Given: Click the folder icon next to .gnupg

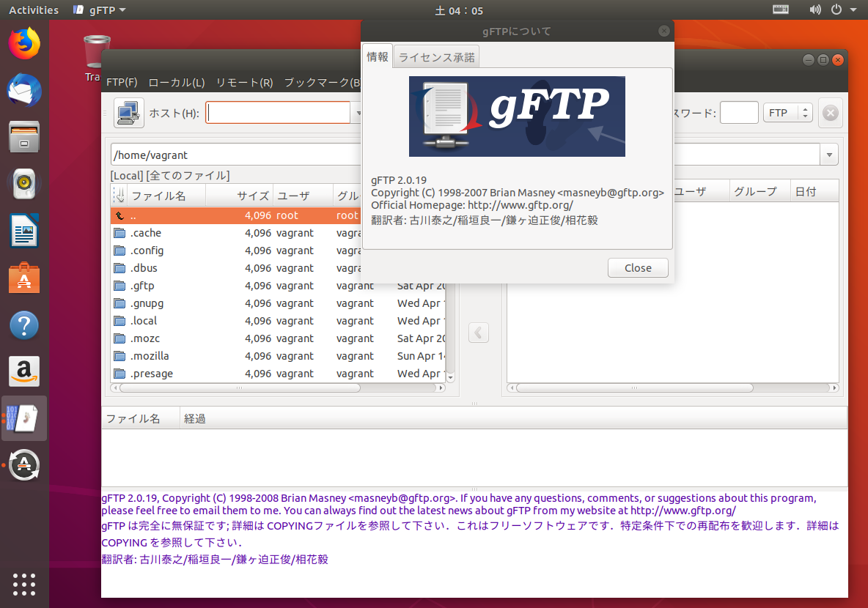Looking at the screenshot, I should (119, 303).
